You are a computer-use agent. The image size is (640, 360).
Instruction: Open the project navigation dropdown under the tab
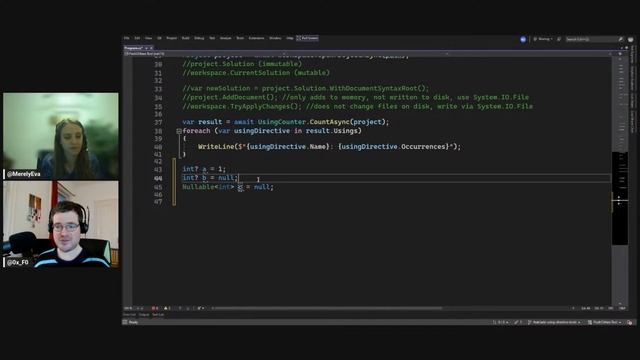tap(204, 53)
